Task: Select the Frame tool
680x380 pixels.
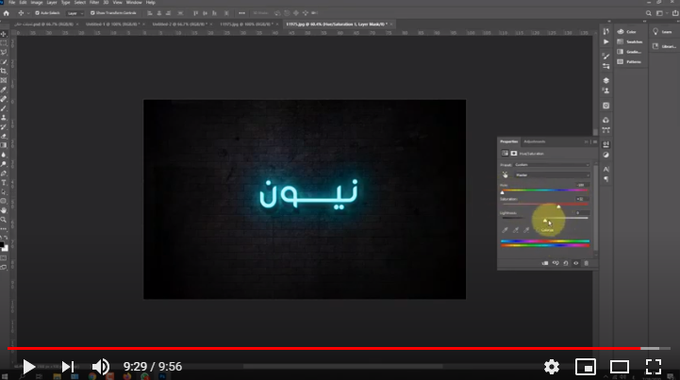Action: point(4,80)
